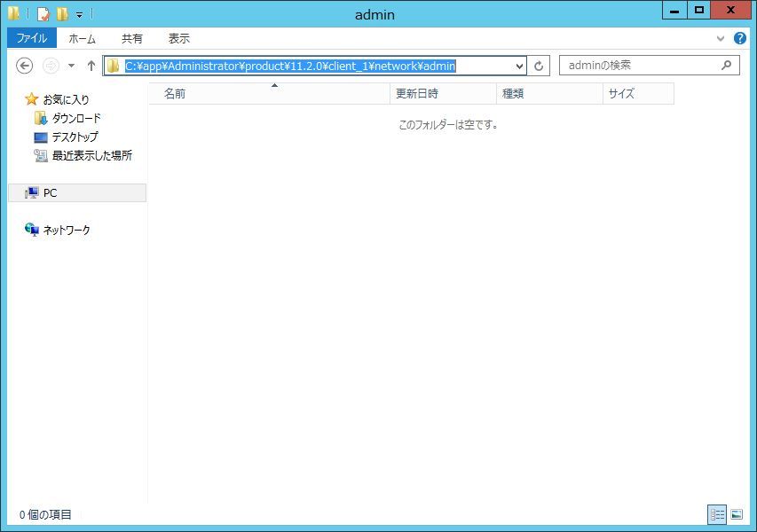
Task: Open the Customize Quick Access Toolbar arrow
Action: tap(79, 15)
